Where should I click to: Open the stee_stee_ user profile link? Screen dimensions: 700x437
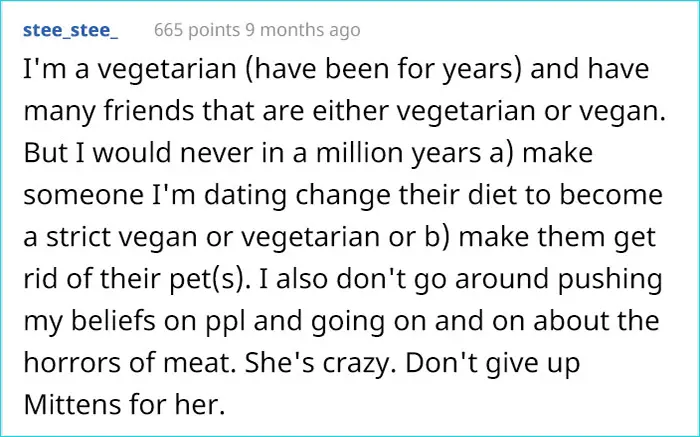coord(69,31)
